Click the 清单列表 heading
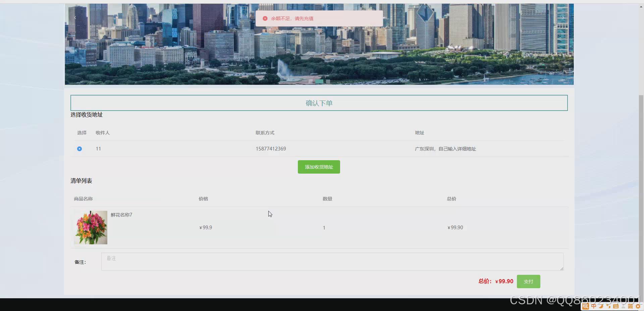644x311 pixels. click(81, 181)
